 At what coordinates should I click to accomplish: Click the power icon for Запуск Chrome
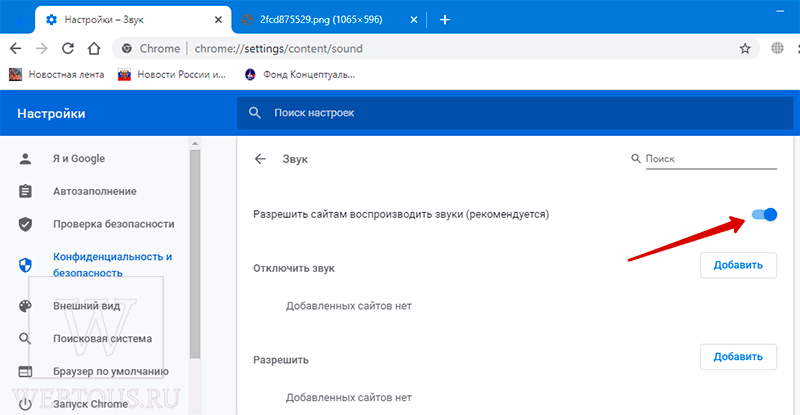pos(25,404)
